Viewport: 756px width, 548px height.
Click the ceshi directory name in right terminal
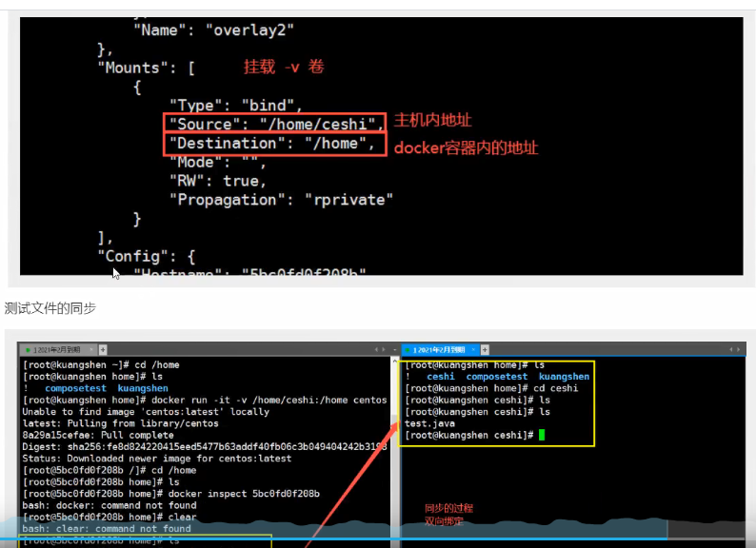point(440,377)
